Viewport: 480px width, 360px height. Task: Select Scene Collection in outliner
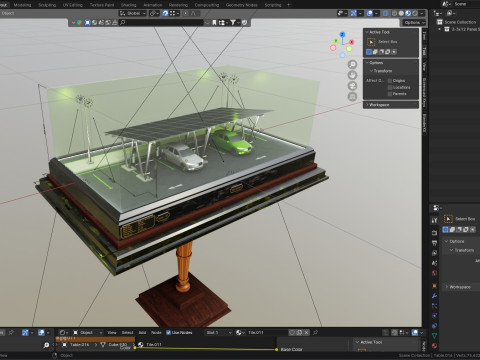tap(460, 22)
